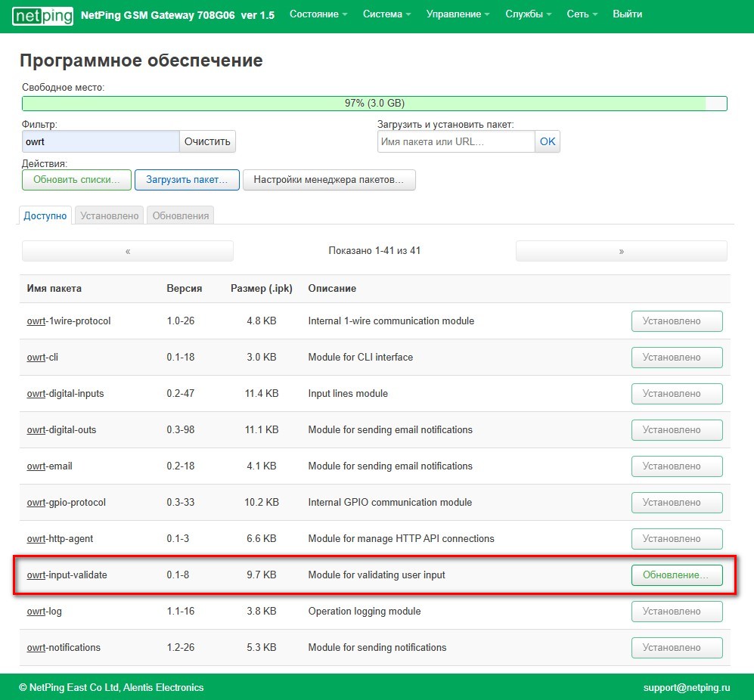Click the package name or URL field
The image size is (754, 700).
point(456,141)
